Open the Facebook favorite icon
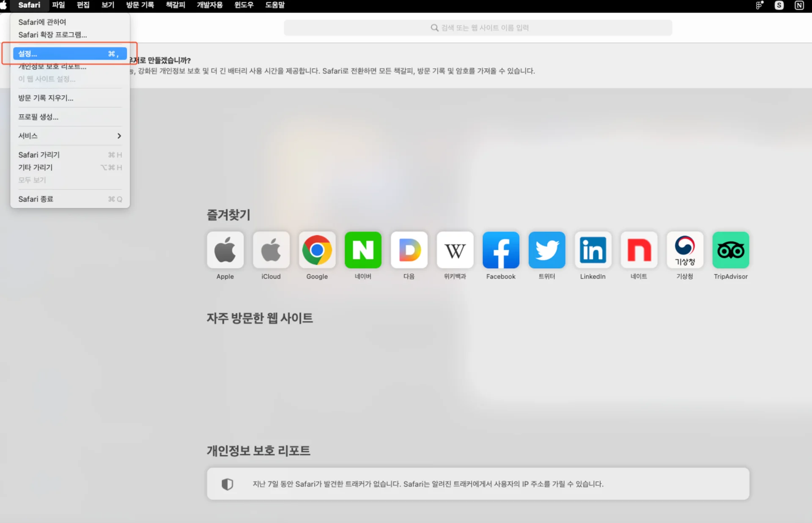The image size is (812, 523). (x=501, y=250)
